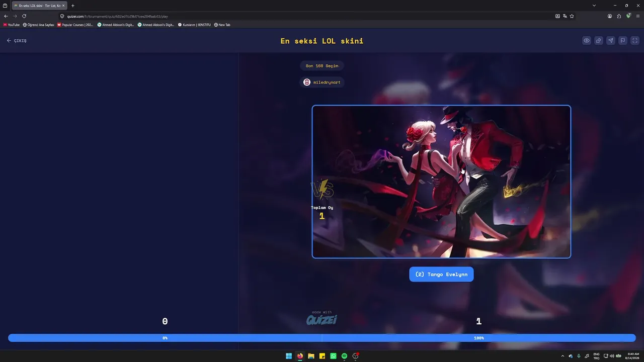Click the share/copy icon next to the eye
This screenshot has height=362, width=644.
599,41
